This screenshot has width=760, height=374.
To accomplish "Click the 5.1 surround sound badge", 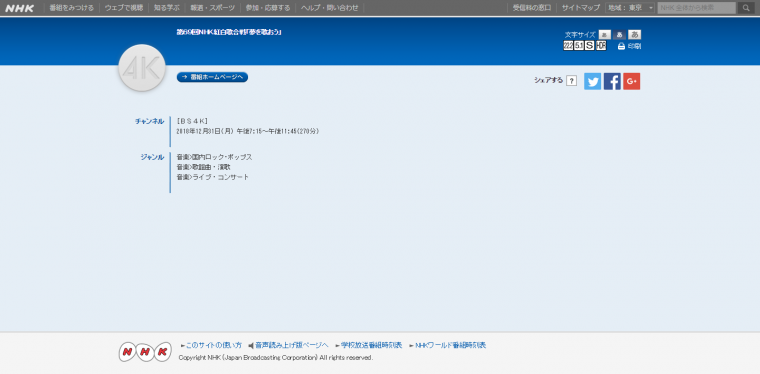I will (579, 46).
